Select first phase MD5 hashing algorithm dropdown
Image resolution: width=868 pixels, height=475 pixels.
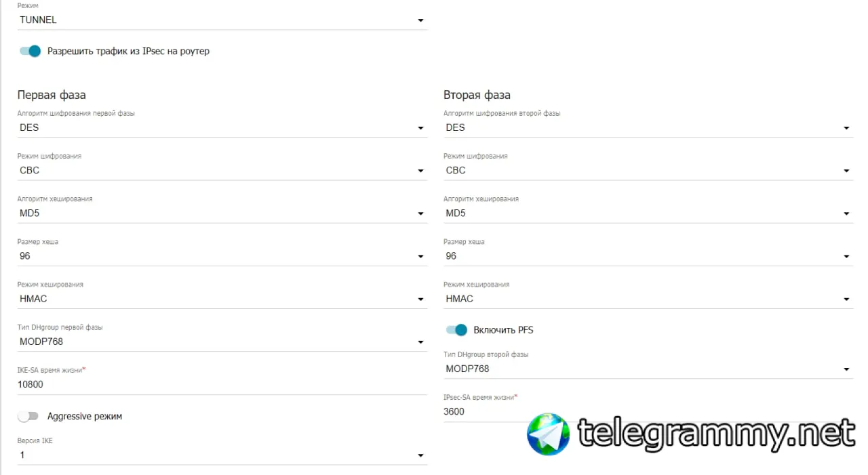click(x=222, y=213)
